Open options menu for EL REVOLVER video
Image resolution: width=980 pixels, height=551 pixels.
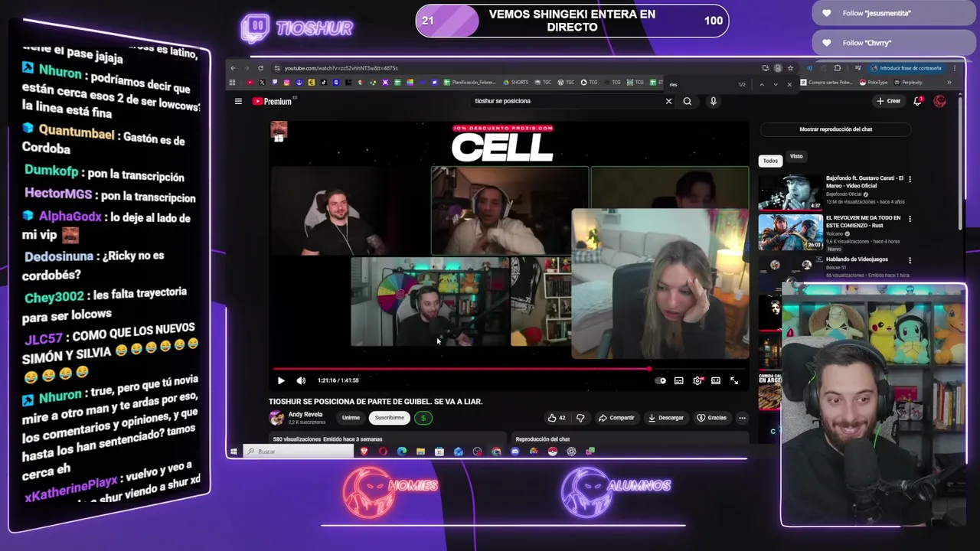pyautogui.click(x=910, y=219)
